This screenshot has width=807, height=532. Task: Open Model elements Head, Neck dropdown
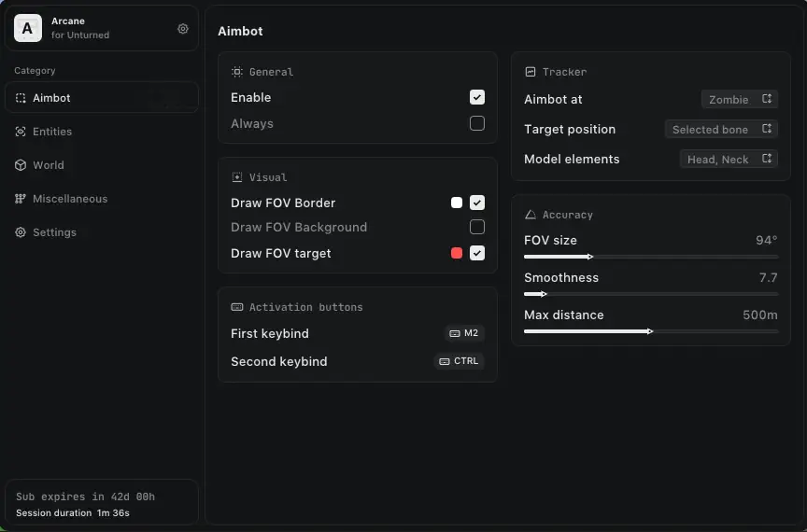coord(729,159)
